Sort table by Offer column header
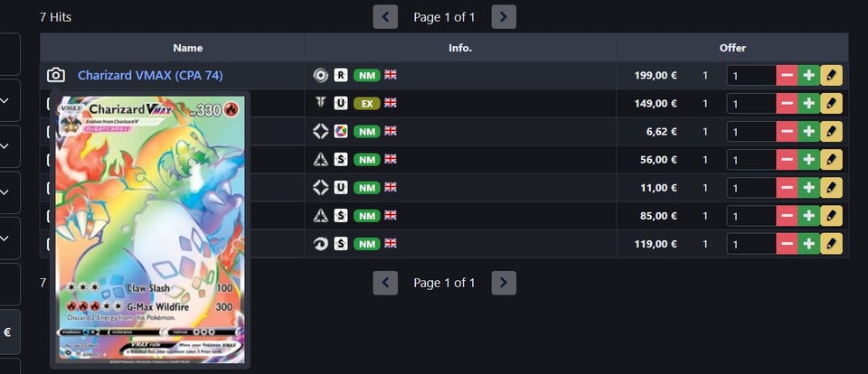The width and height of the screenshot is (868, 374). click(x=732, y=48)
